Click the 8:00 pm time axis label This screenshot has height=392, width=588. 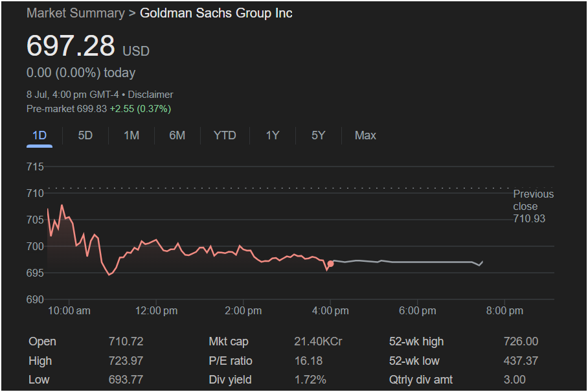click(504, 310)
